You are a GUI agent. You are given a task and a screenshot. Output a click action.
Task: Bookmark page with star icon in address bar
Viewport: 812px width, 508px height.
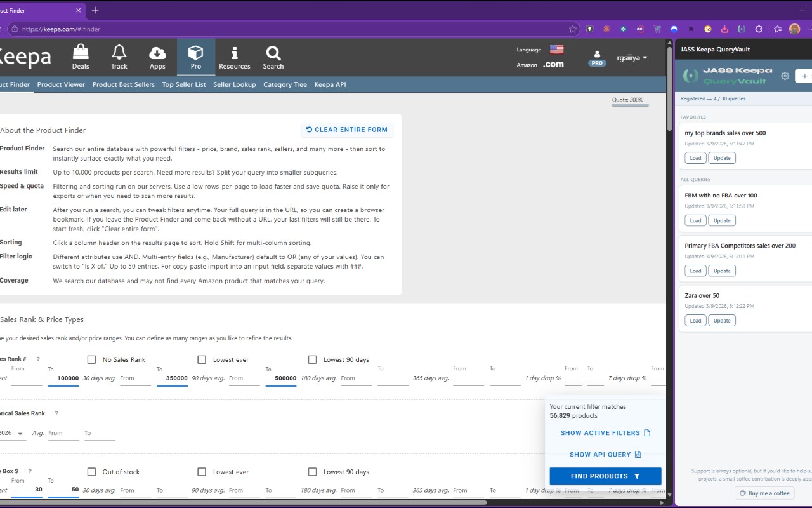coord(573,29)
